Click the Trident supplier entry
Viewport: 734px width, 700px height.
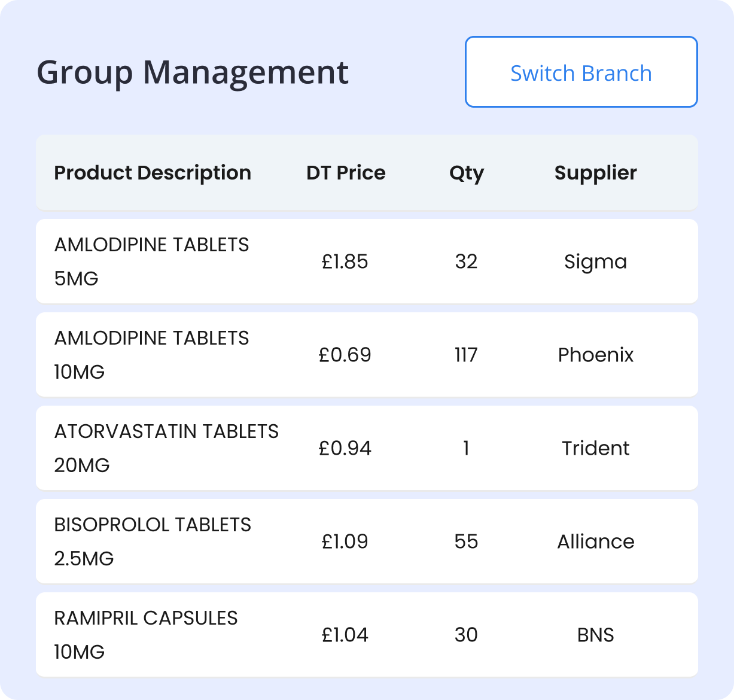(x=596, y=448)
